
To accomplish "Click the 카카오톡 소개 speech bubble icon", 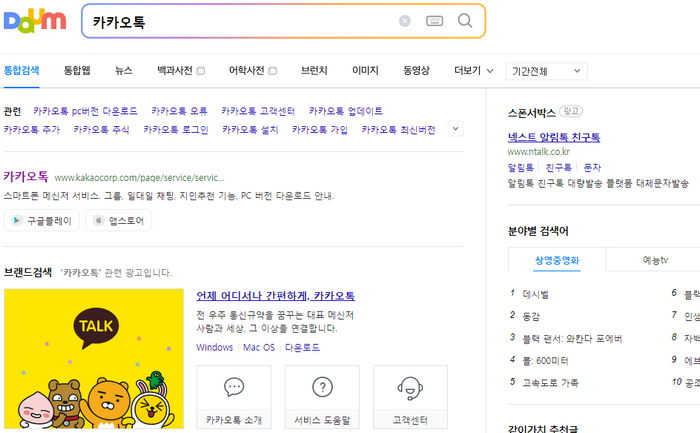I will click(234, 387).
